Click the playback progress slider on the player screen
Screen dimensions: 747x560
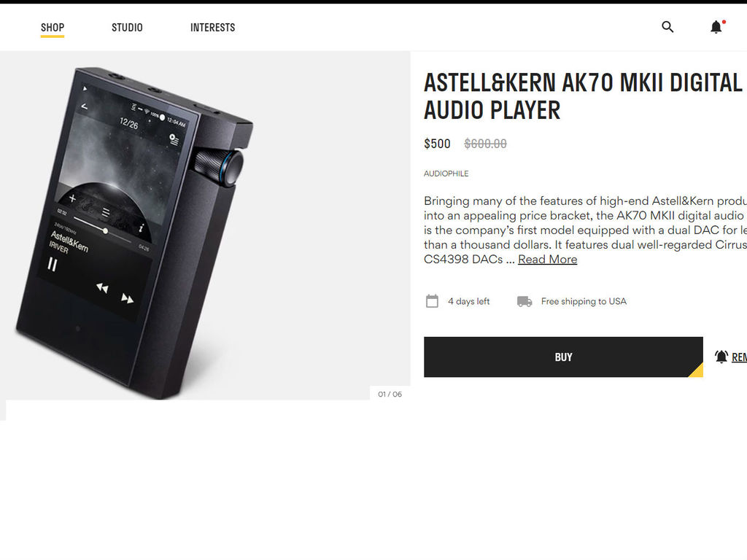[x=103, y=230]
